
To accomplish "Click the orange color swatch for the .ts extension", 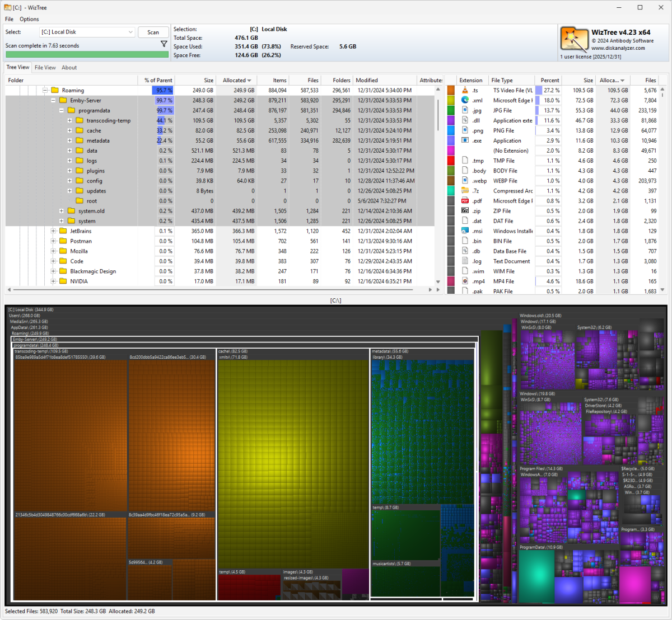I will pyautogui.click(x=452, y=90).
